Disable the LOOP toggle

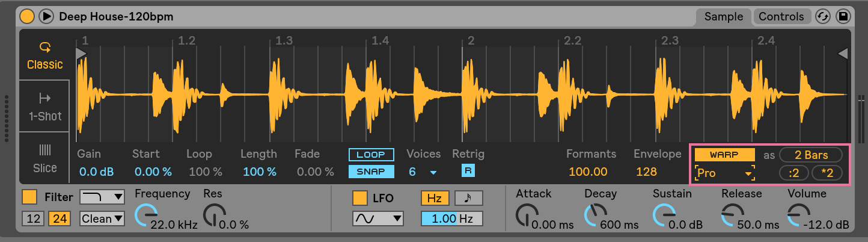click(371, 155)
